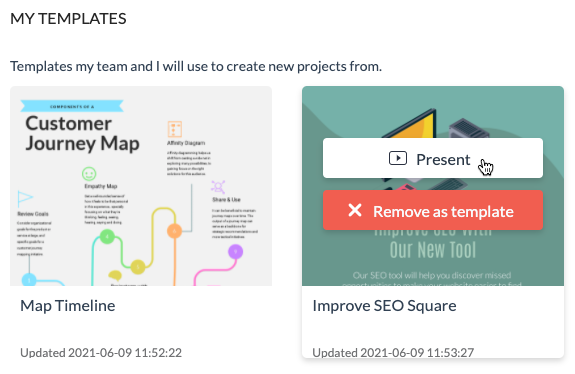Click the play icon inside Present button
Image resolution: width=575 pixels, height=374 pixels.
point(398,158)
